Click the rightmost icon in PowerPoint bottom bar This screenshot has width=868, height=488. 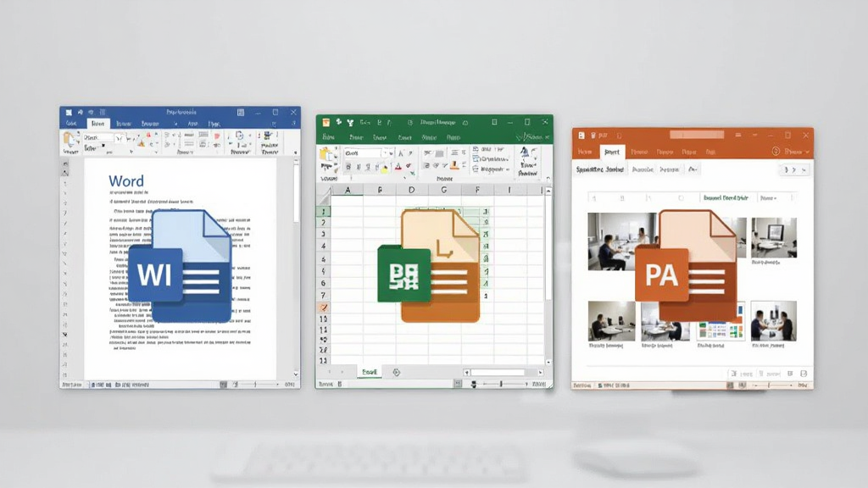pyautogui.click(x=804, y=374)
